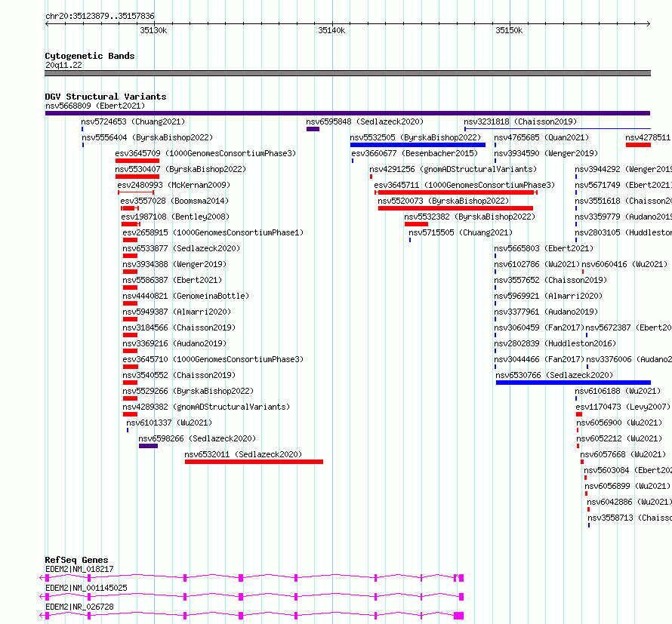
Task: Click nsv3060459 (Fan2017) label
Action: pyautogui.click(x=539, y=327)
